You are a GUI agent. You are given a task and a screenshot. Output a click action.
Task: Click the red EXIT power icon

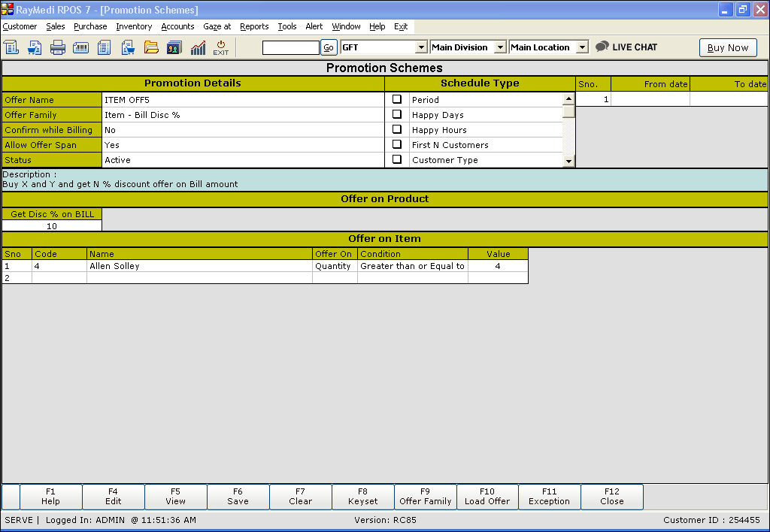[x=220, y=47]
